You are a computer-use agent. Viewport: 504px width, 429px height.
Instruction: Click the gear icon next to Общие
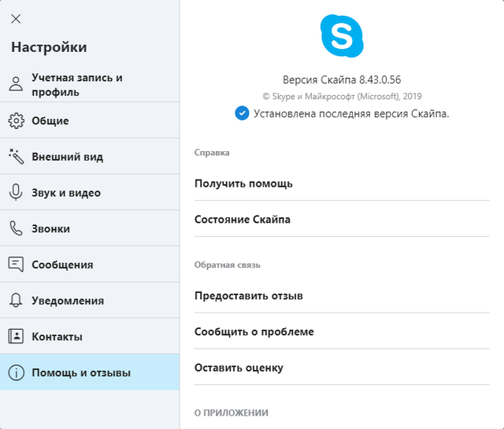tap(16, 120)
